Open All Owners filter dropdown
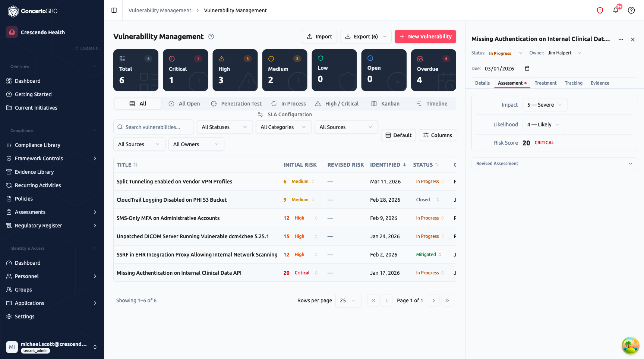Image resolution: width=644 pixels, height=359 pixels. tap(196, 144)
